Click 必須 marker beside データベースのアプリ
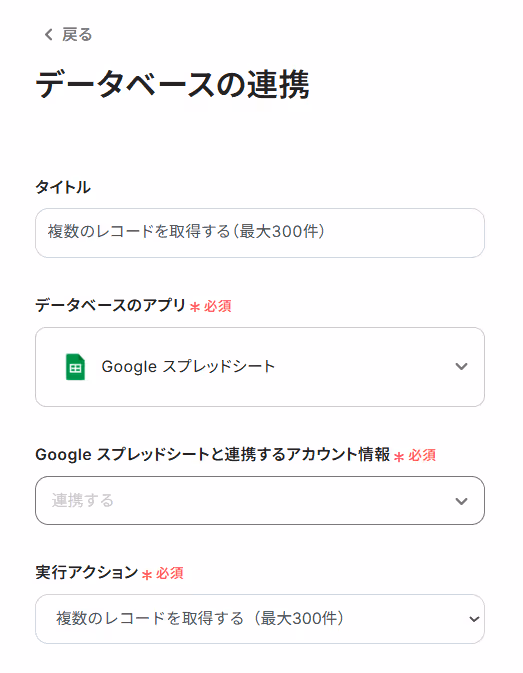The width and height of the screenshot is (523, 673). point(218,306)
